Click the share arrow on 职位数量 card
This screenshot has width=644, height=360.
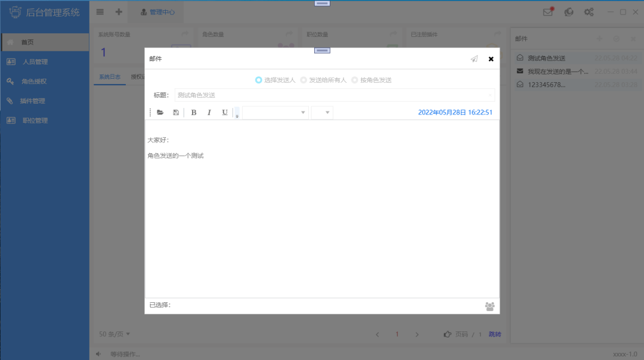(394, 33)
